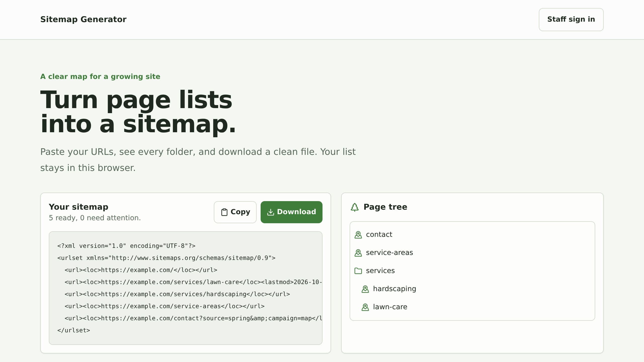
Task: Click the service-areas loc line in XML
Action: [165, 306]
